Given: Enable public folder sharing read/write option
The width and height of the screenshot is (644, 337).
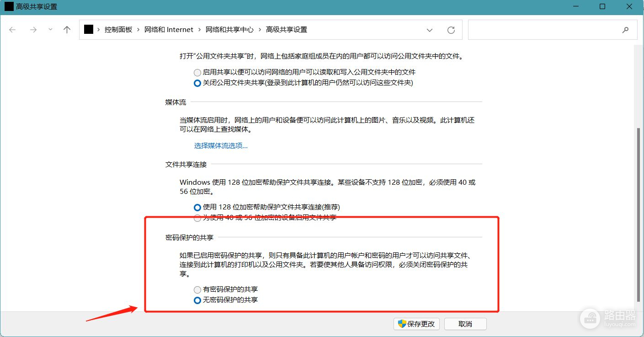Looking at the screenshot, I should coord(197,72).
